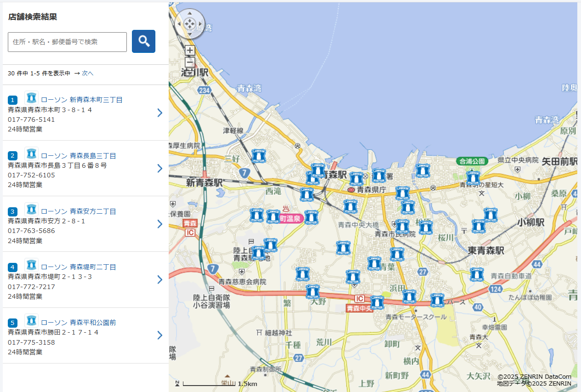Image resolution: width=581 pixels, height=392 pixels.
Task: Pan the map up with the compass arrow
Action: coord(190,14)
